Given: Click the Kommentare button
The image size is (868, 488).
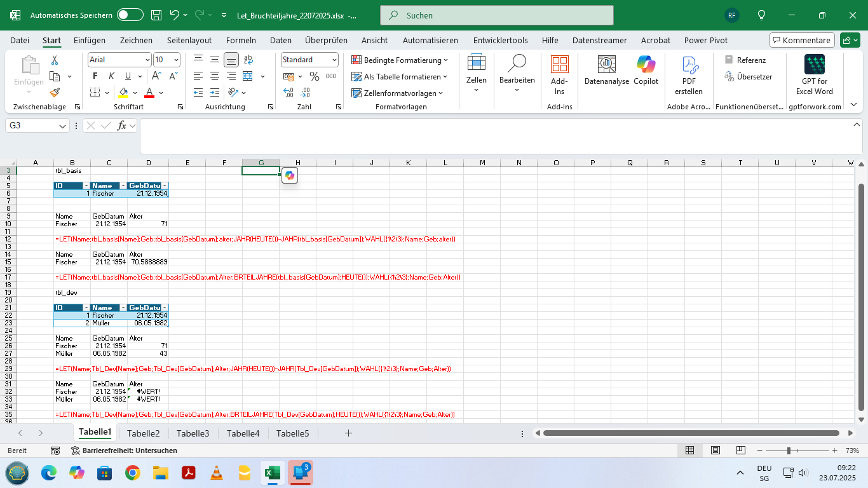Looking at the screenshot, I should [802, 40].
